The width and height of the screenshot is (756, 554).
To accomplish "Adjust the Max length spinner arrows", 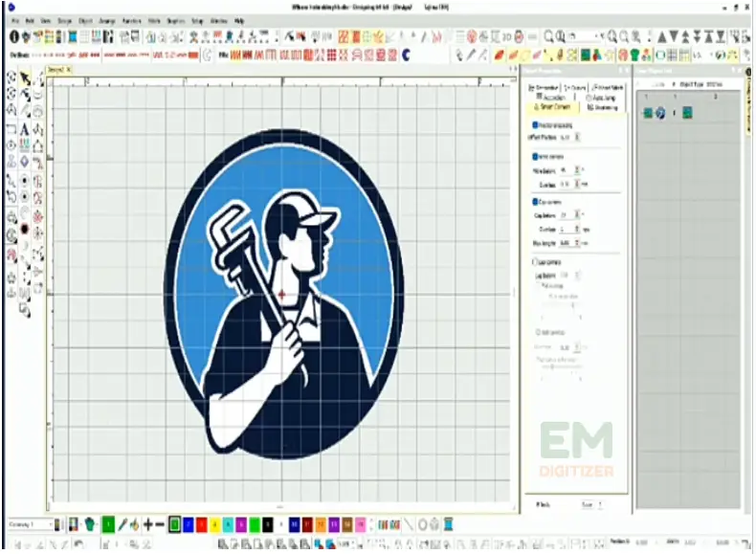I will coord(578,243).
